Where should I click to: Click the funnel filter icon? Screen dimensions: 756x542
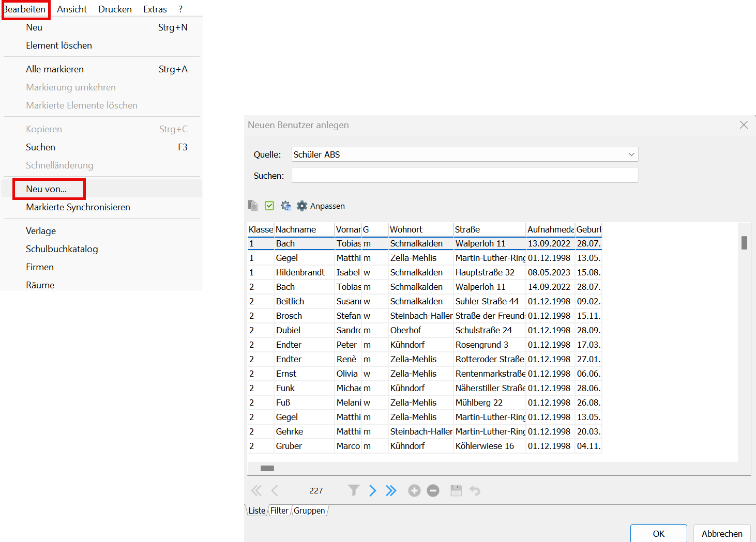pyautogui.click(x=354, y=490)
